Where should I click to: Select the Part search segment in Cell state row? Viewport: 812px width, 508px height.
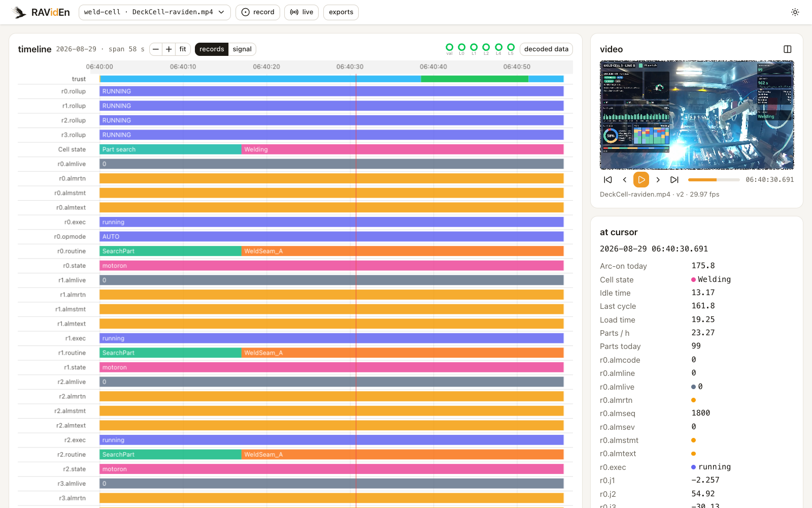(x=171, y=149)
